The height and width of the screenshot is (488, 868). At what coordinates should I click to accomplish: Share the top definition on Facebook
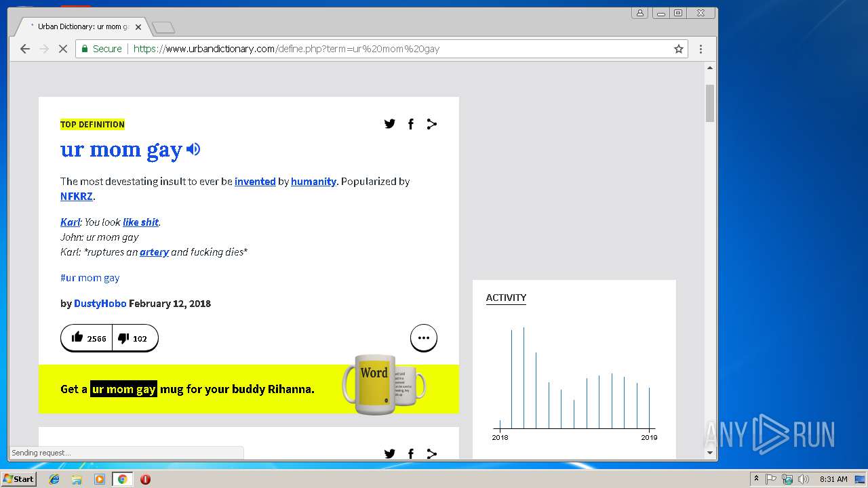[410, 123]
